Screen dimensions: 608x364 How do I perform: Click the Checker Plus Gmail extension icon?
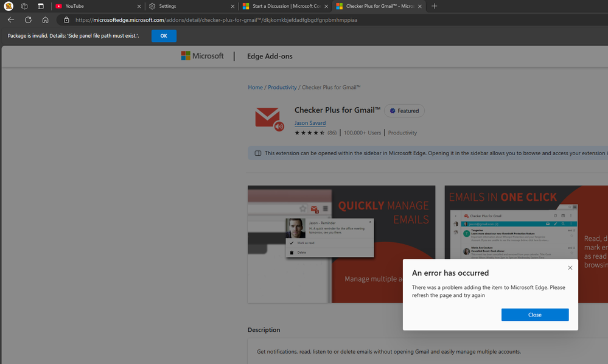(269, 119)
